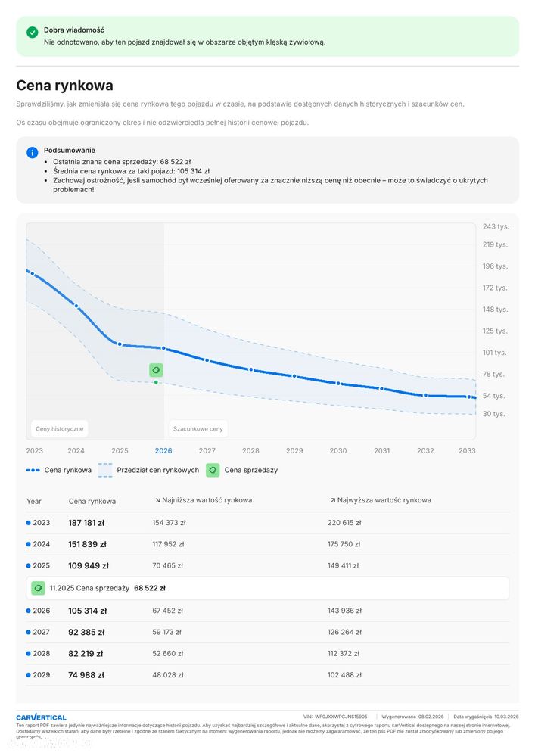The height and width of the screenshot is (756, 535).
Task: Click the green dot below the sale price tag
Action: click(156, 382)
